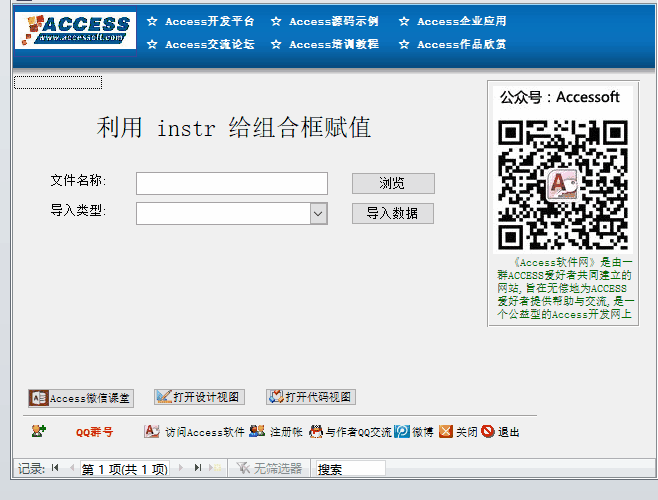
Task: Click the 公众号：Accessoft heading text
Action: (x=560, y=97)
